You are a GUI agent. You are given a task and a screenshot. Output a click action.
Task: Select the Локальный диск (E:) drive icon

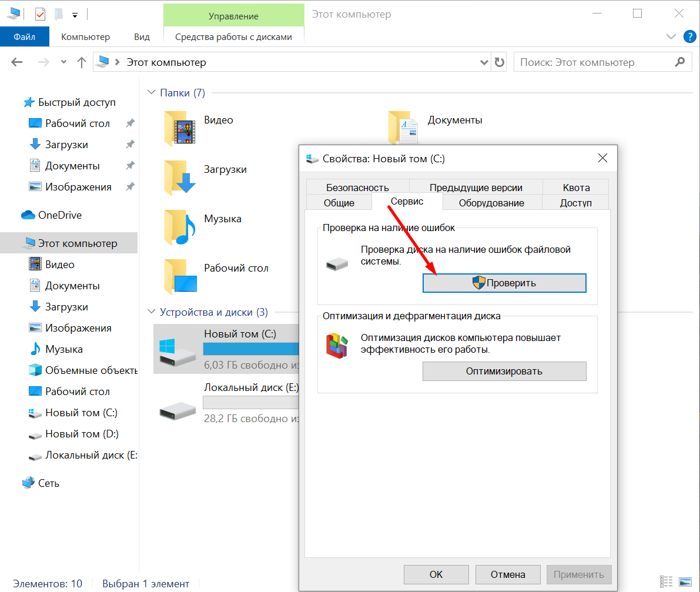point(177,410)
